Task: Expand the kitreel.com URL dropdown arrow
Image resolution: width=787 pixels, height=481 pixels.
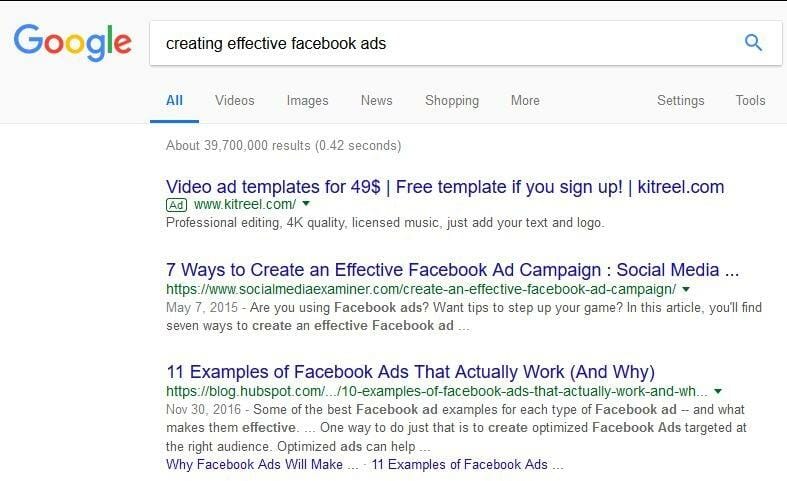Action: pos(306,204)
